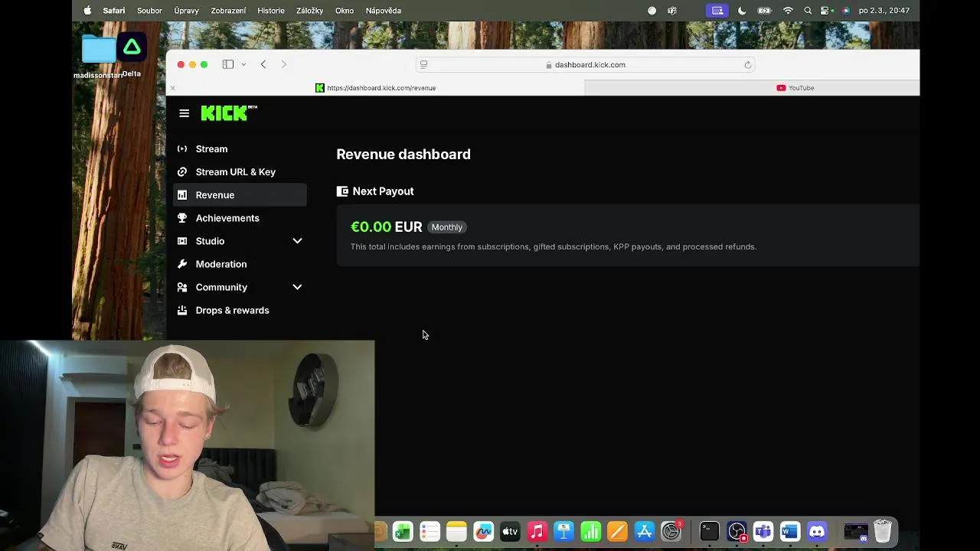This screenshot has height=551, width=980.
Task: Open the Safari menu
Action: (x=114, y=11)
